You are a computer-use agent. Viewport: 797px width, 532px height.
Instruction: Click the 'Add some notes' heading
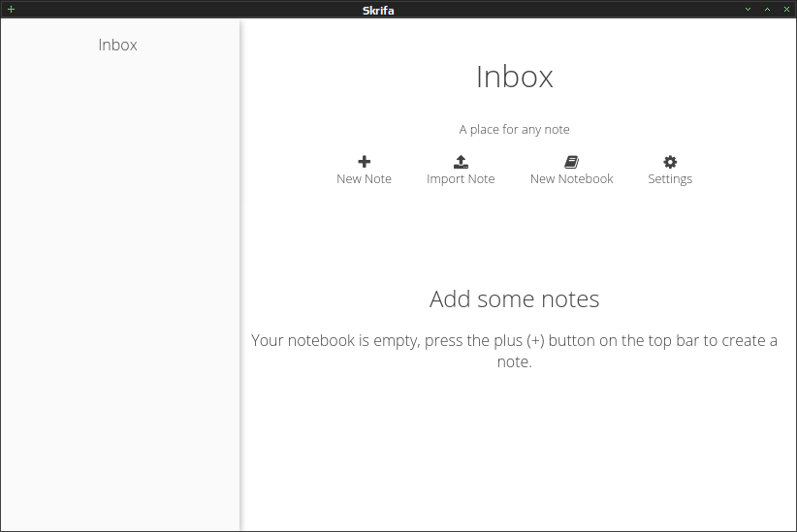click(x=515, y=298)
